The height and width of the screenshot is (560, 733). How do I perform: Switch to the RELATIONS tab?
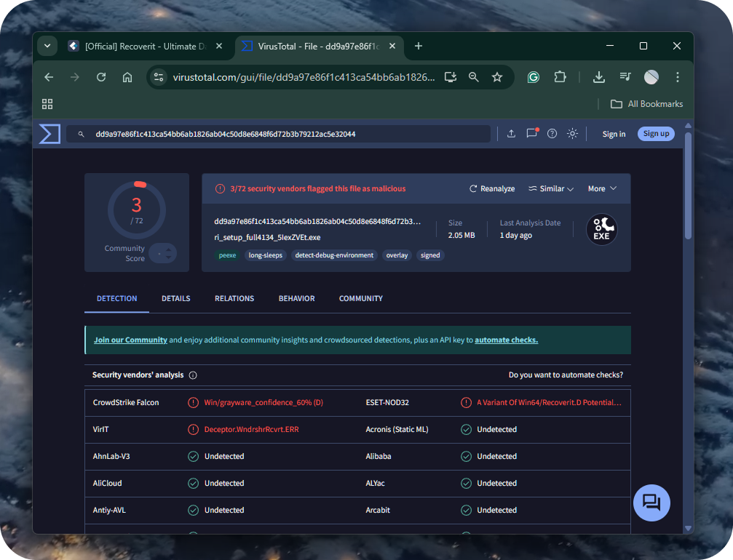coord(234,298)
